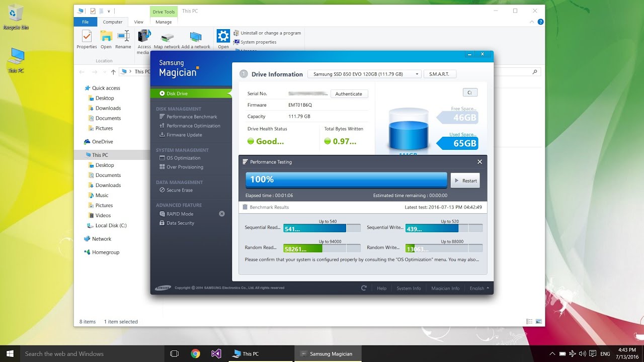The height and width of the screenshot is (362, 644).
Task: Click Windows Start button
Action: pyautogui.click(x=10, y=353)
